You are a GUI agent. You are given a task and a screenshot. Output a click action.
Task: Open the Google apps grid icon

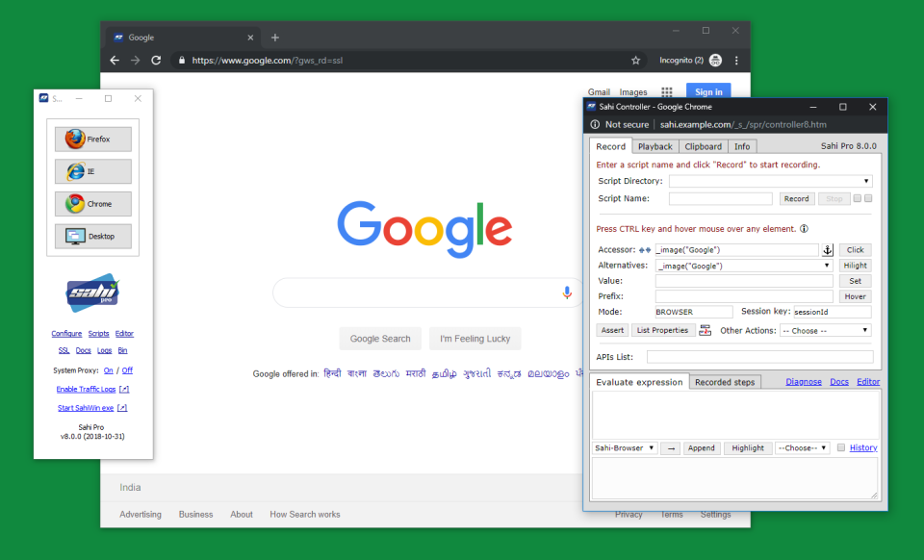tap(667, 90)
